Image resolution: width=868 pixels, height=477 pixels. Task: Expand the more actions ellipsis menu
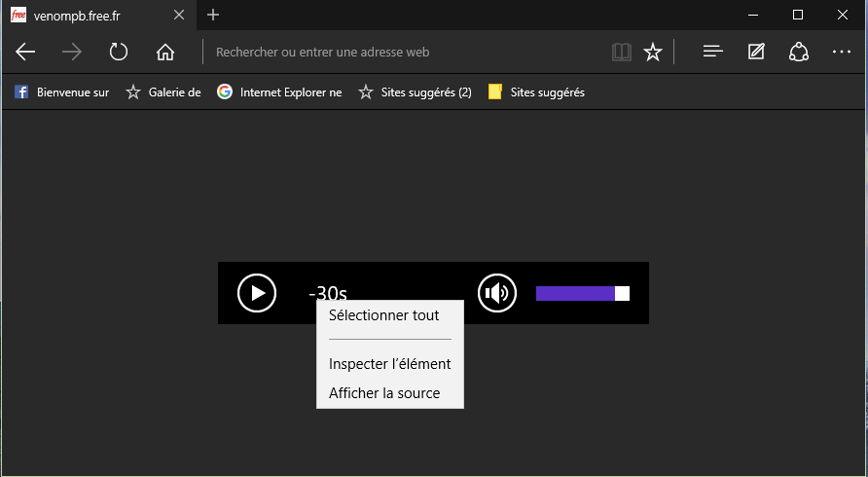pyautogui.click(x=842, y=53)
